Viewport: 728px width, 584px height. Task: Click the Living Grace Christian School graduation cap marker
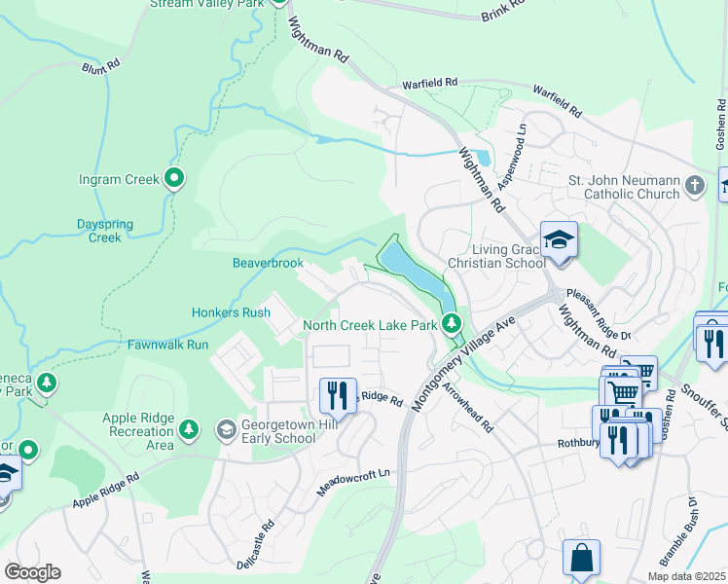tap(559, 241)
